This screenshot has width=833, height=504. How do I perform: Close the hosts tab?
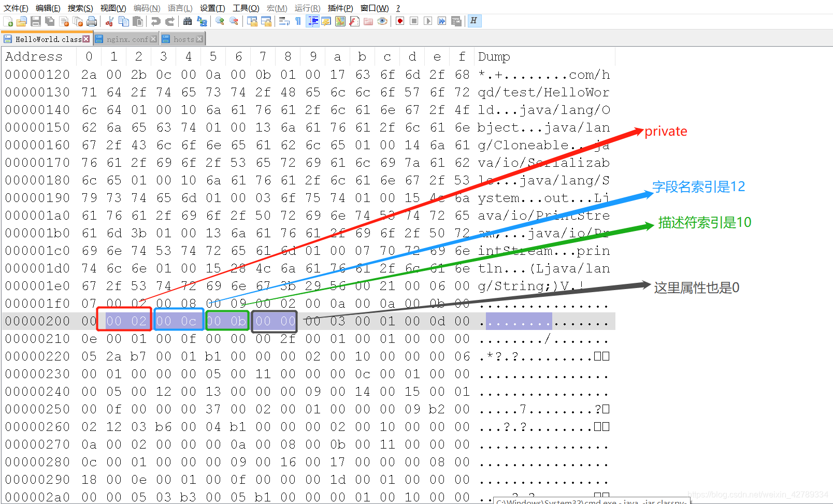click(199, 39)
